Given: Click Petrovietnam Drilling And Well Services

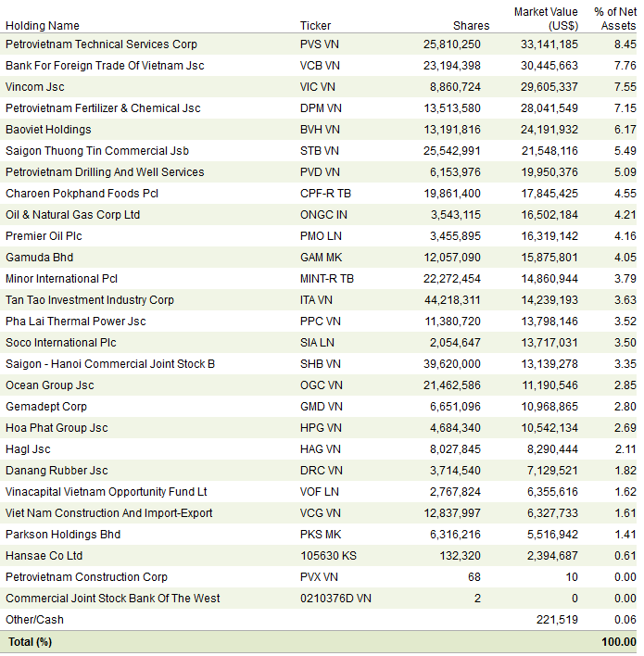Looking at the screenshot, I should 105,172.
